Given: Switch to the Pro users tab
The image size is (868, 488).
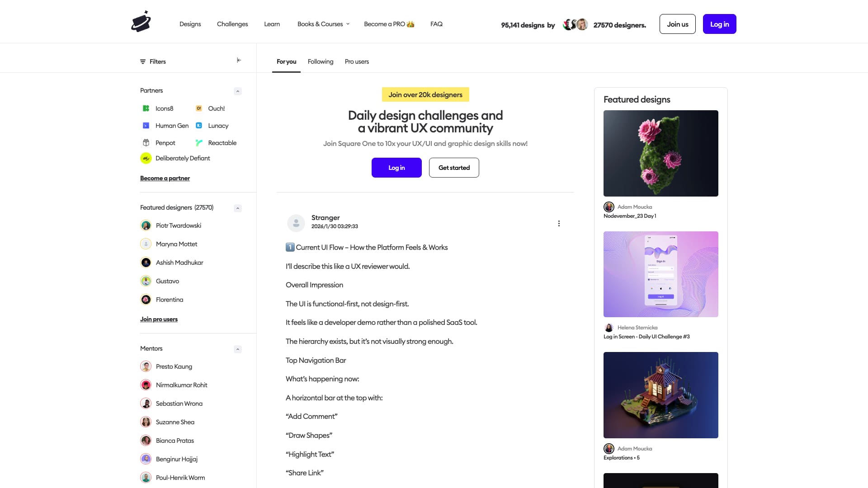Looking at the screenshot, I should [x=357, y=61].
